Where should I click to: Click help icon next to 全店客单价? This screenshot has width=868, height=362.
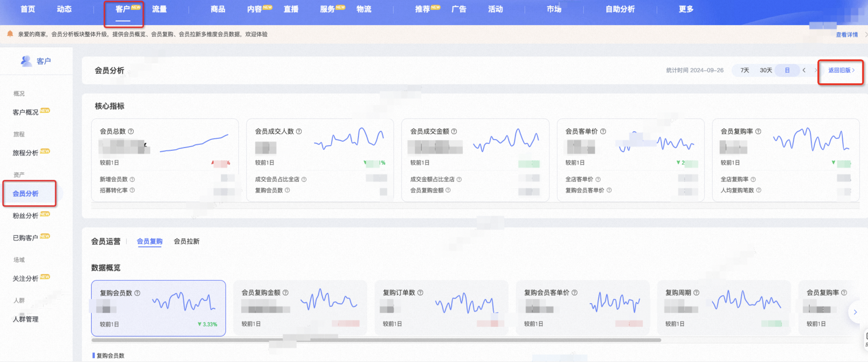click(598, 179)
